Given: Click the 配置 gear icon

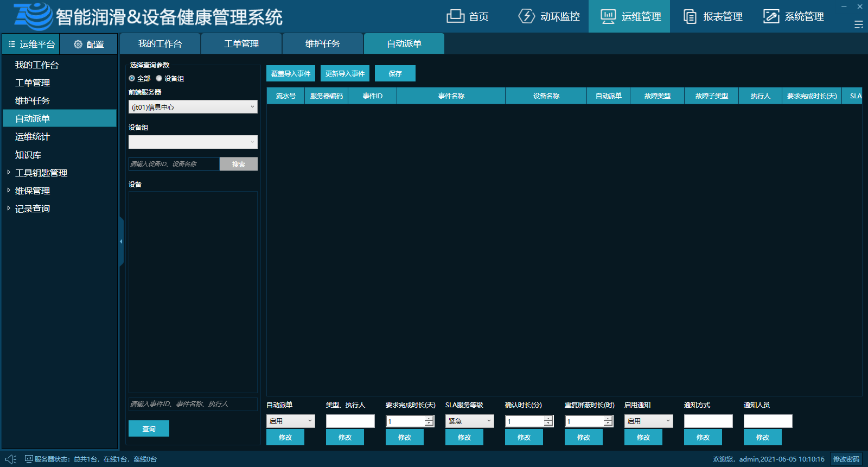Looking at the screenshot, I should coord(78,45).
